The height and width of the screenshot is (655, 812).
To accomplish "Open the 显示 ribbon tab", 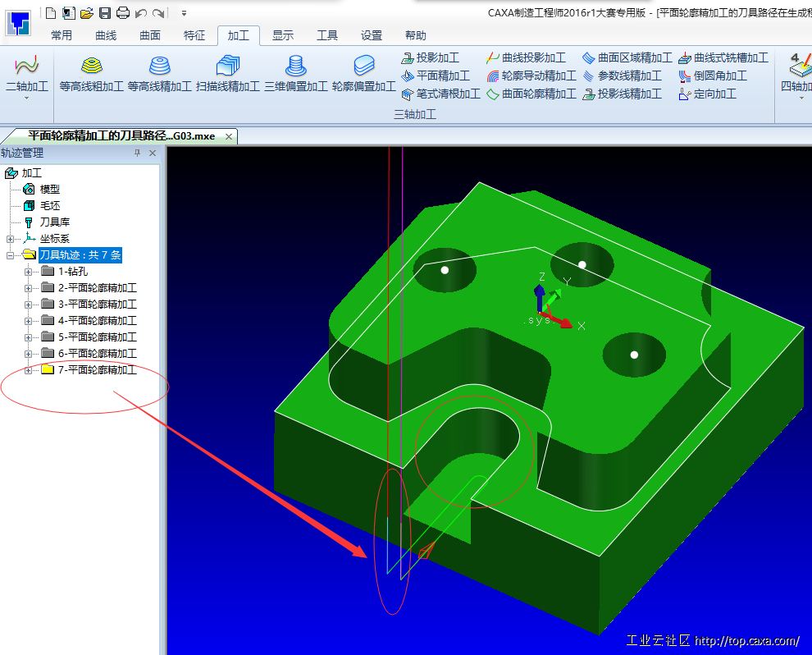I will tap(283, 35).
